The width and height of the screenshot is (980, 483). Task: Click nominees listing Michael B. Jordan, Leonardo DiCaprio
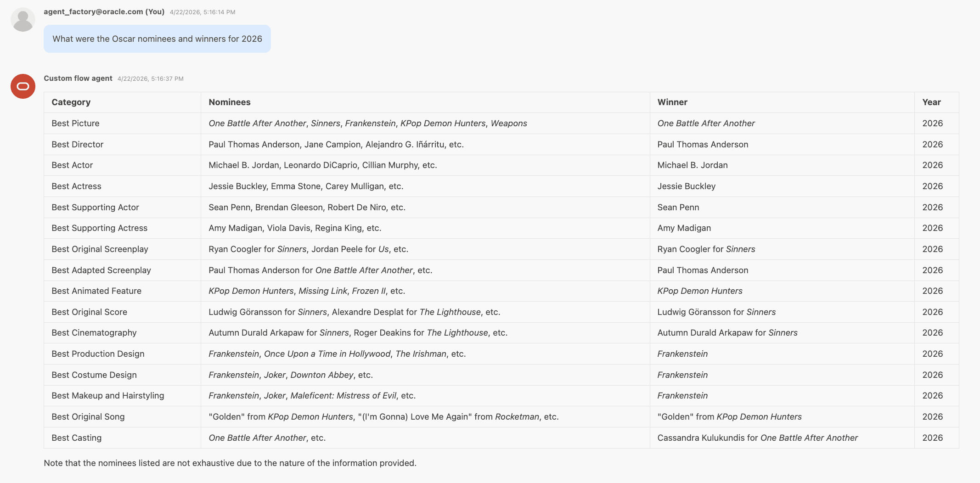tap(425, 165)
